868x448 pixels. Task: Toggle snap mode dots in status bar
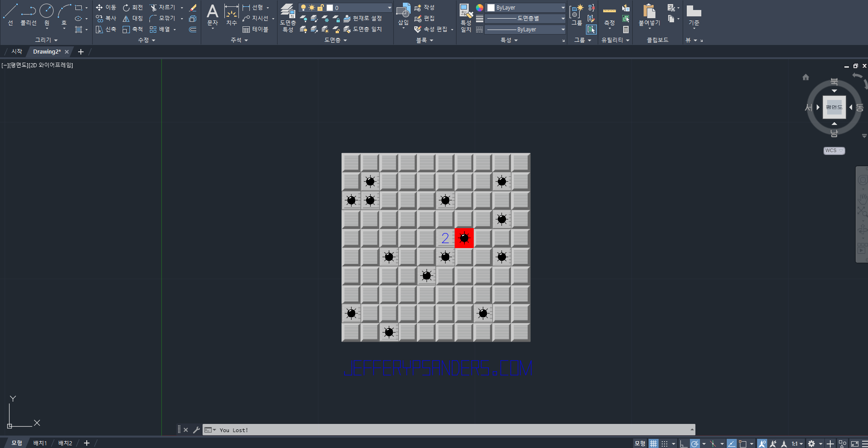click(665, 443)
